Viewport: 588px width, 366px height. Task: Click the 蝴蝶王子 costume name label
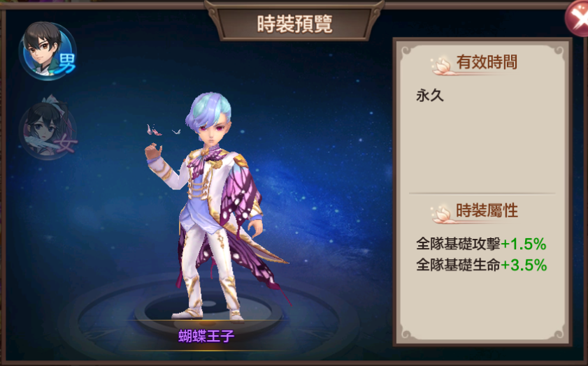[x=206, y=336]
